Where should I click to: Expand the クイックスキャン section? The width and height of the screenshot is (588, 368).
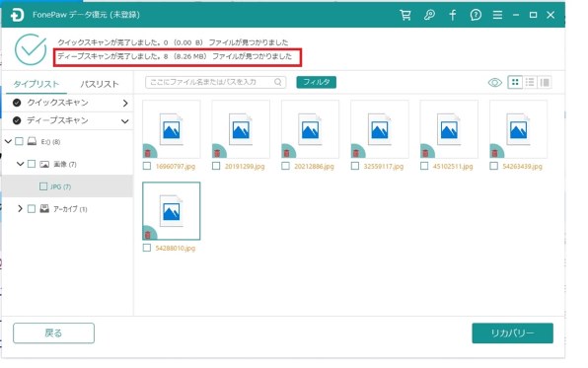pyautogui.click(x=125, y=104)
